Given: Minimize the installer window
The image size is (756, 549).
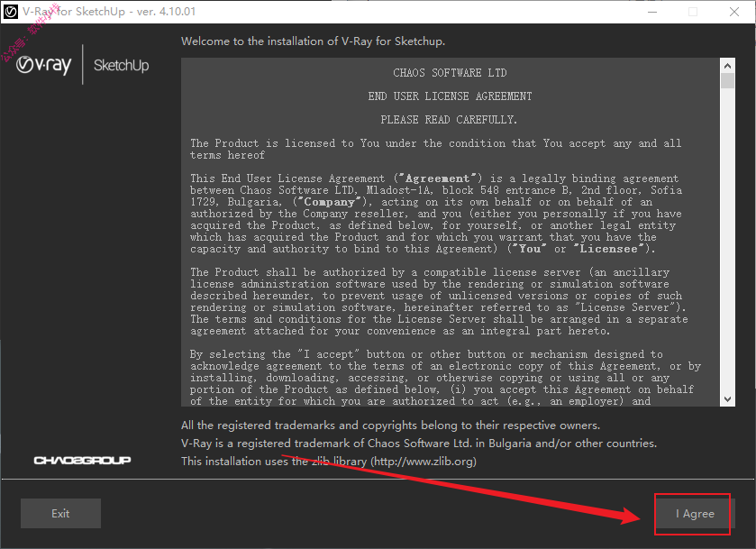Looking at the screenshot, I should [x=652, y=12].
